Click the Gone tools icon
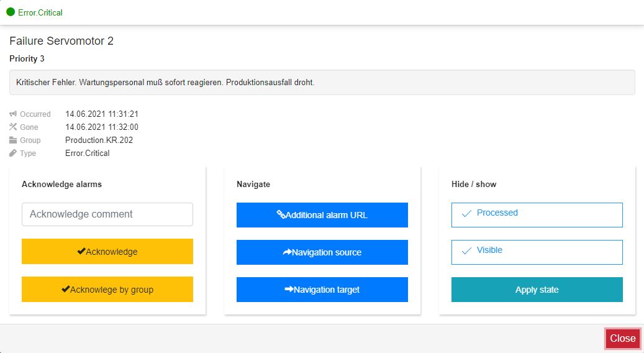 tap(13, 127)
